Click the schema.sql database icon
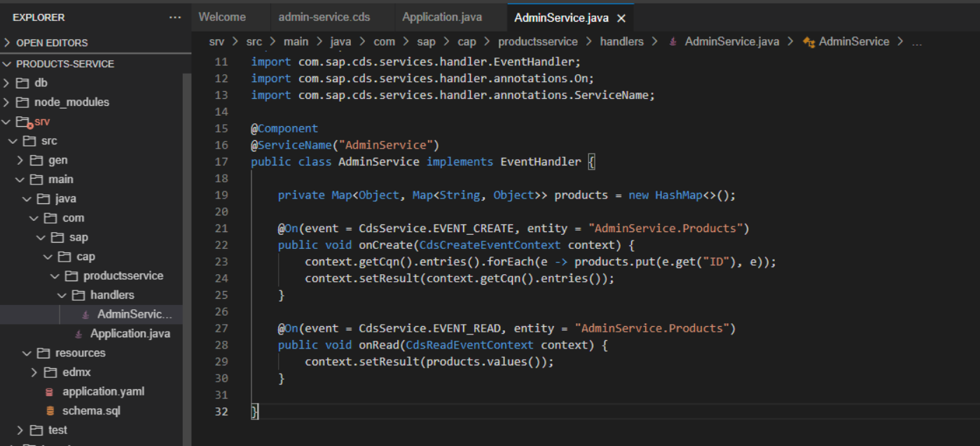Image resolution: width=980 pixels, height=446 pixels. point(49,411)
